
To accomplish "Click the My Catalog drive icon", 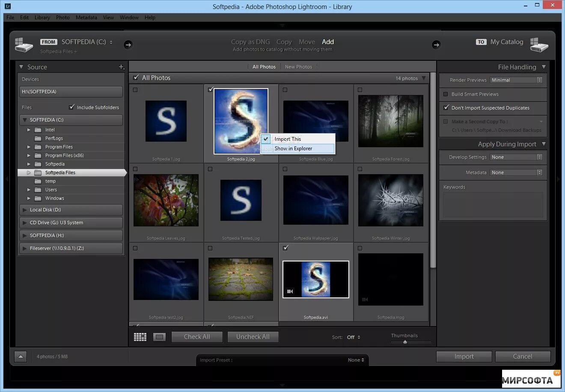I will pos(539,45).
